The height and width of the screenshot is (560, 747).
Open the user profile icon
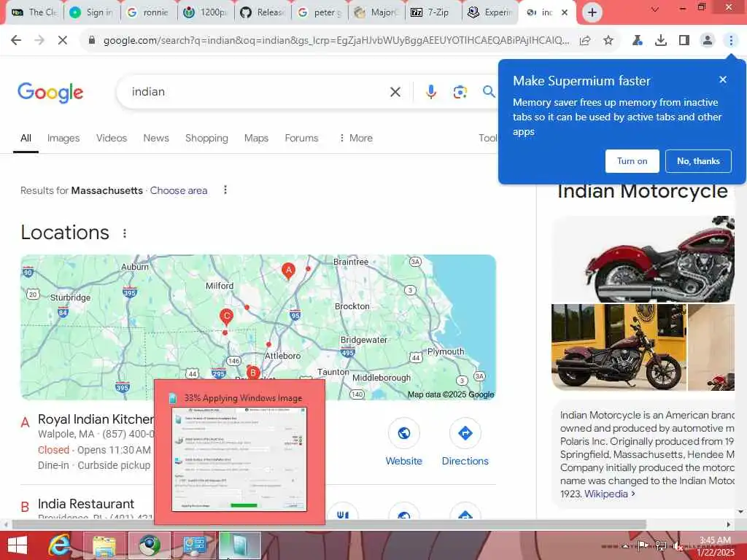tap(708, 41)
